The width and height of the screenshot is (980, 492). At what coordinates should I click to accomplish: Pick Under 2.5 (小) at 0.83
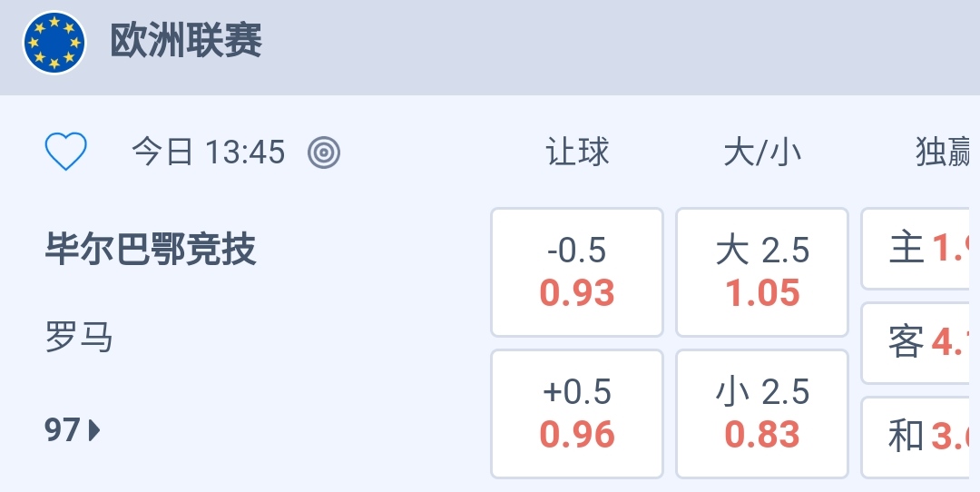click(x=762, y=414)
